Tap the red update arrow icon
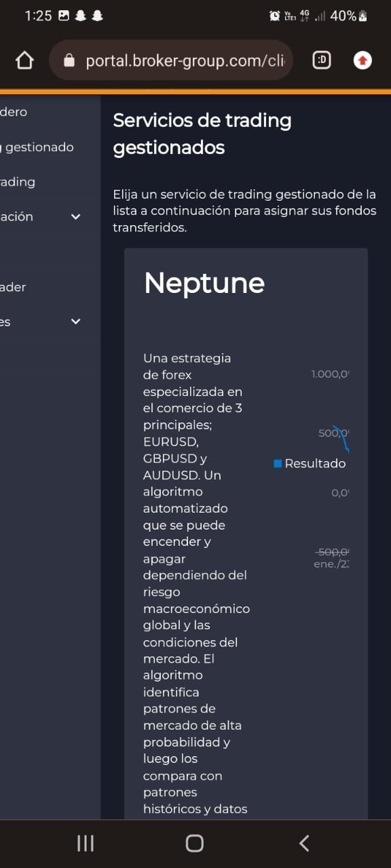The height and width of the screenshot is (868, 391). (x=362, y=61)
